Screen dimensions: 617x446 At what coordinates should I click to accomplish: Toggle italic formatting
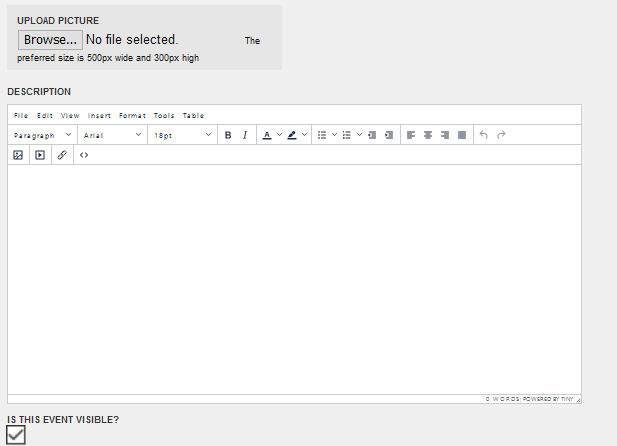[245, 135]
